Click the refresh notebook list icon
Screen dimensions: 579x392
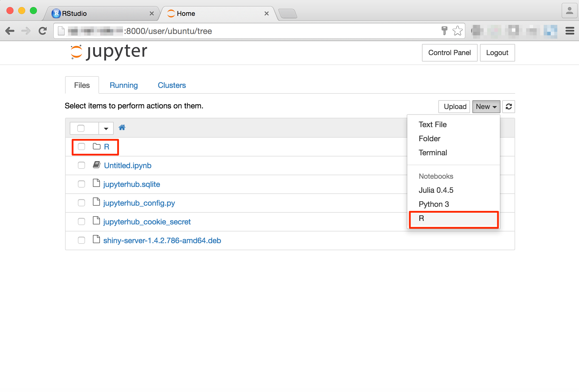pyautogui.click(x=508, y=106)
